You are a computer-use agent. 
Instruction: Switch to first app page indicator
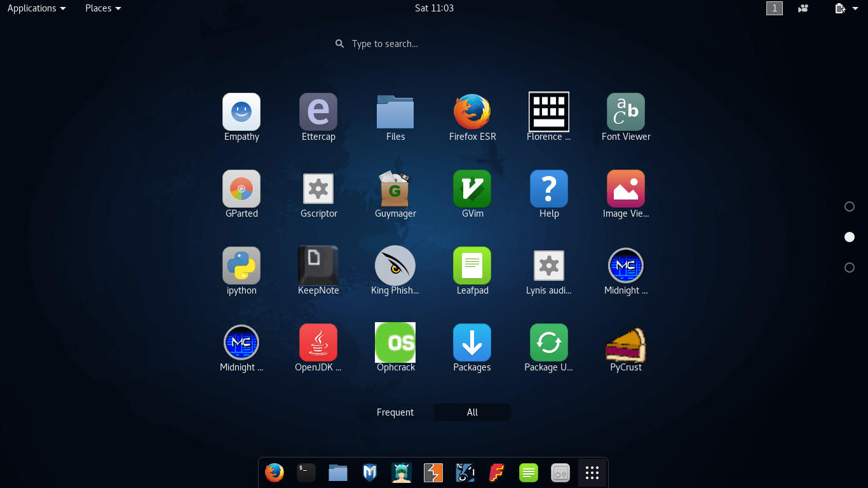(x=850, y=207)
